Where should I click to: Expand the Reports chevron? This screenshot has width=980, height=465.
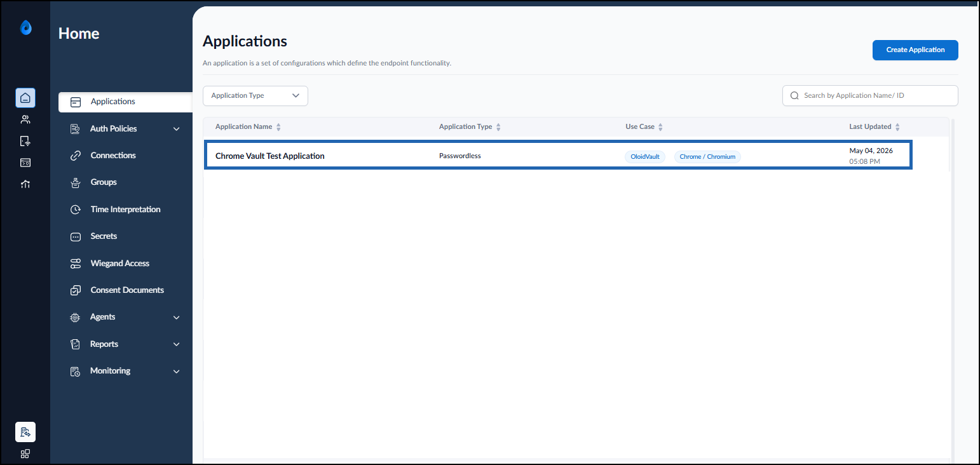coord(177,344)
